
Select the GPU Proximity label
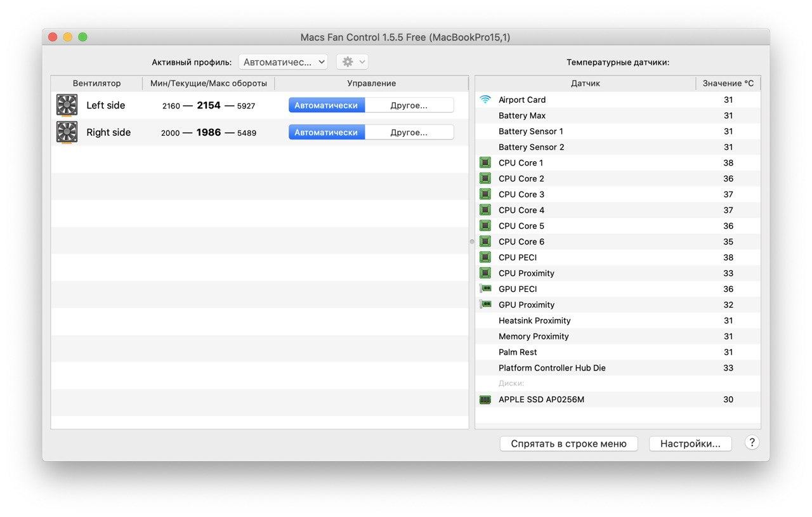coord(527,305)
